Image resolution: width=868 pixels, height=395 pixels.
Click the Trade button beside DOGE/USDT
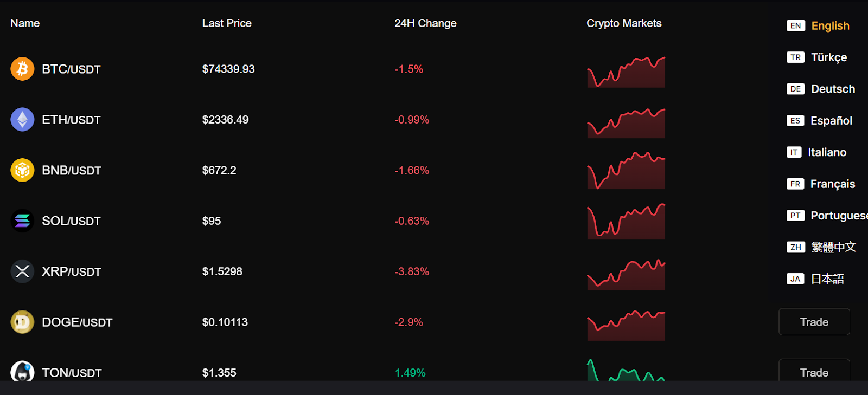pyautogui.click(x=814, y=321)
